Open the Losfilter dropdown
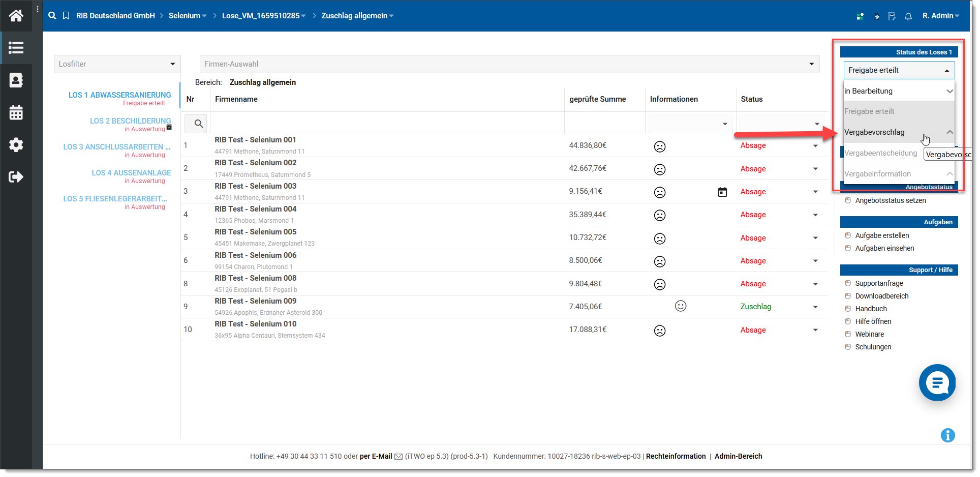Image resolution: width=980 pixels, height=477 pixels. click(x=117, y=64)
